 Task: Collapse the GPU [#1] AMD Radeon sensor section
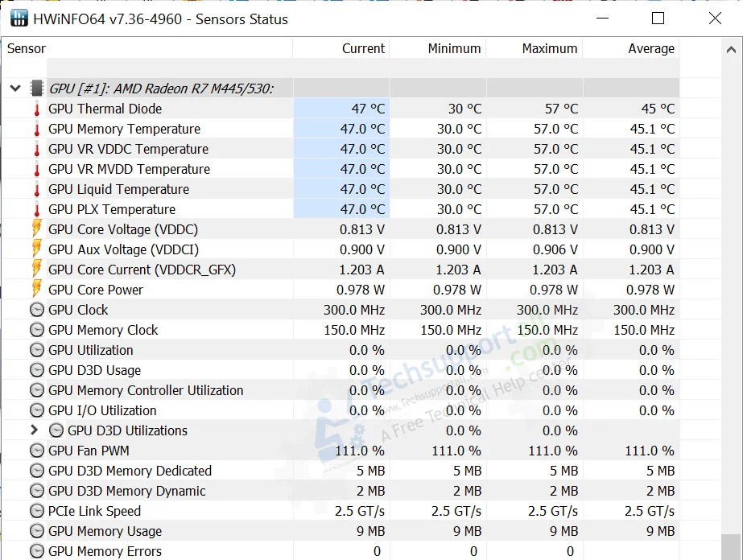[x=14, y=88]
